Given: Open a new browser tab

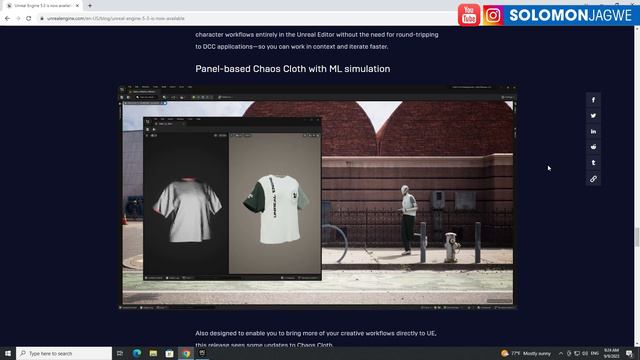Looking at the screenshot, I should pos(90,6).
